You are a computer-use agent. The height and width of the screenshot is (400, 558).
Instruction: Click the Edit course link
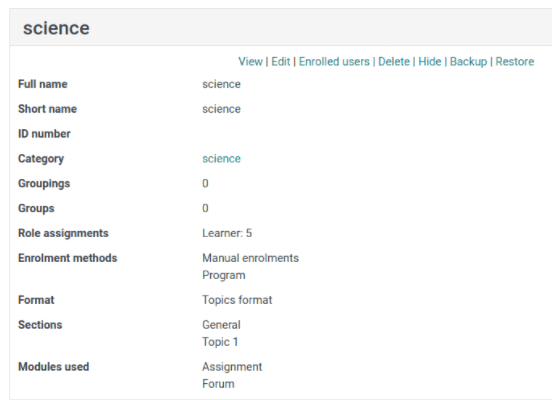[x=280, y=62]
